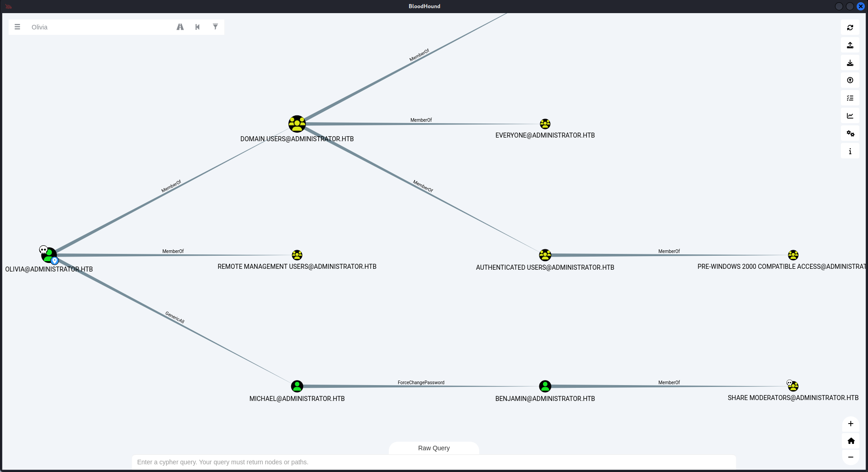Click the ForceChangePassword edge label

click(x=421, y=383)
